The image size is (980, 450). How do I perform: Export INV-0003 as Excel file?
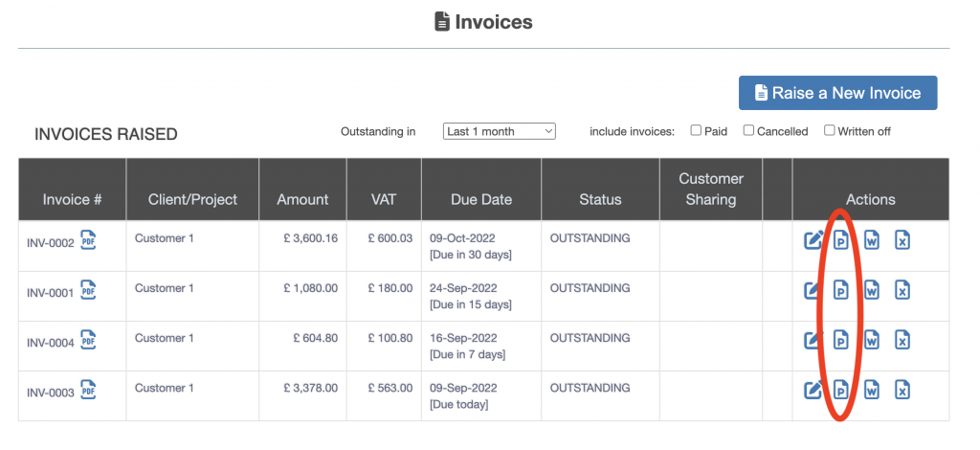902,390
